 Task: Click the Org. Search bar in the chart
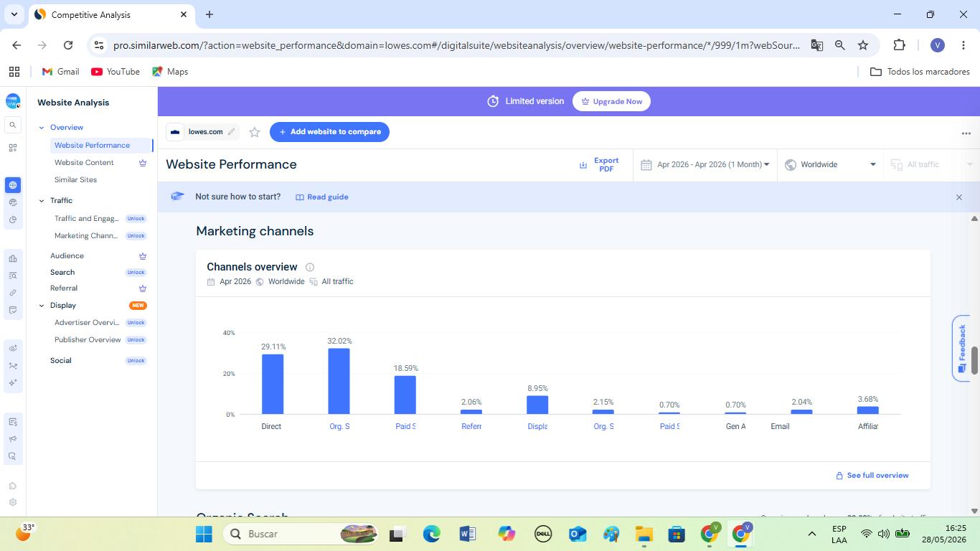tap(339, 381)
